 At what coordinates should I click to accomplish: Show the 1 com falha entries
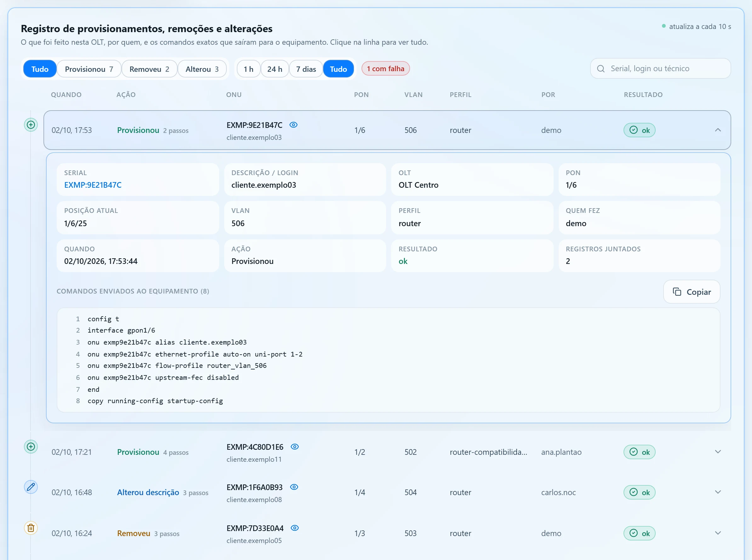385,69
